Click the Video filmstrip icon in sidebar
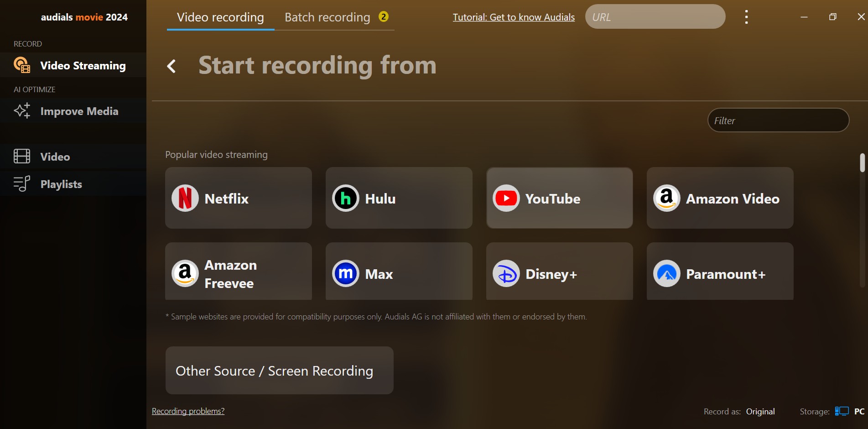 [22, 156]
